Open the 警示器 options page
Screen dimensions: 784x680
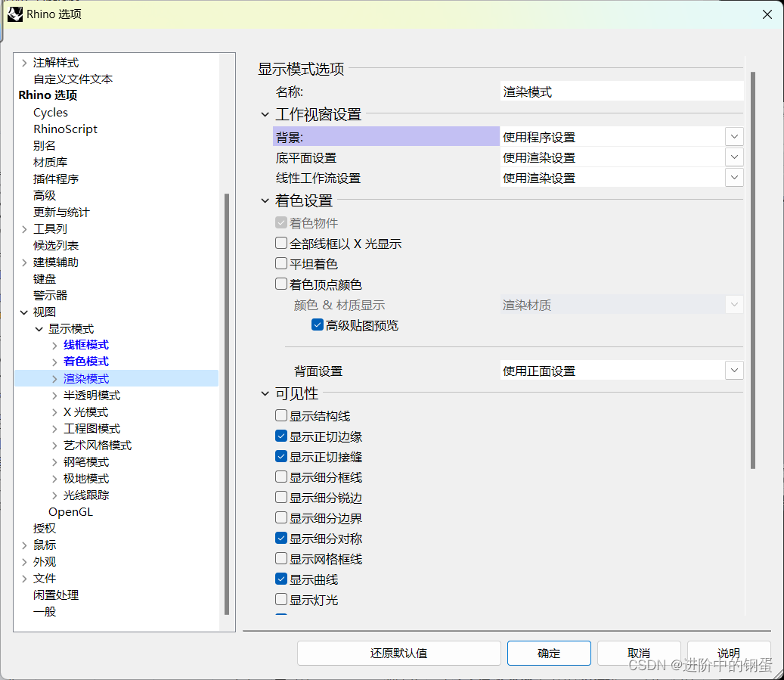50,295
